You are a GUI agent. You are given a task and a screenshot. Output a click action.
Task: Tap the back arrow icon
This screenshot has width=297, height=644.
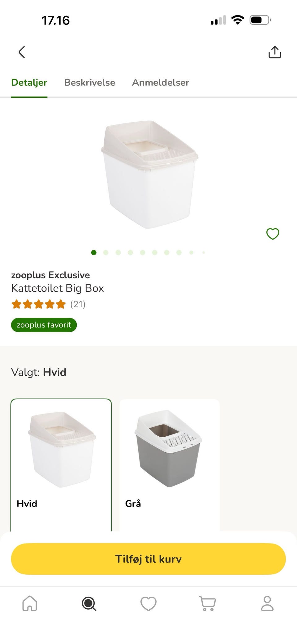22,52
